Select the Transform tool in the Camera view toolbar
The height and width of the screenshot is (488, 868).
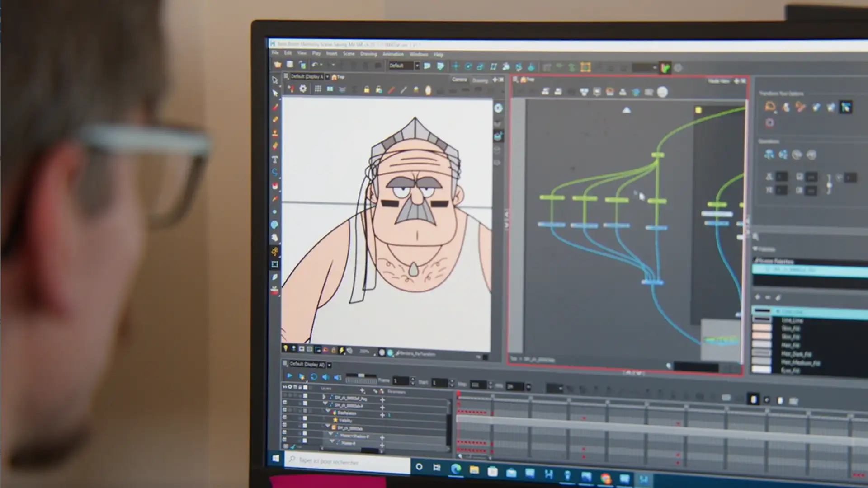(291, 89)
